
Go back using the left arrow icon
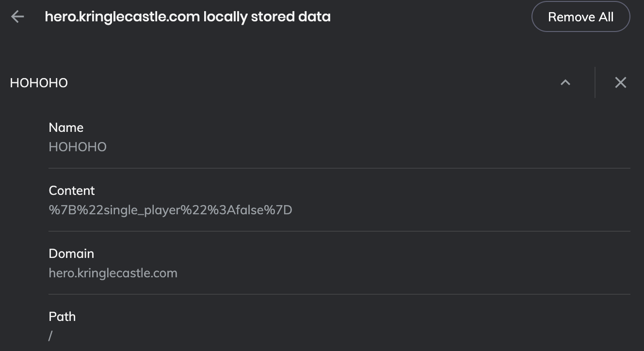17,17
